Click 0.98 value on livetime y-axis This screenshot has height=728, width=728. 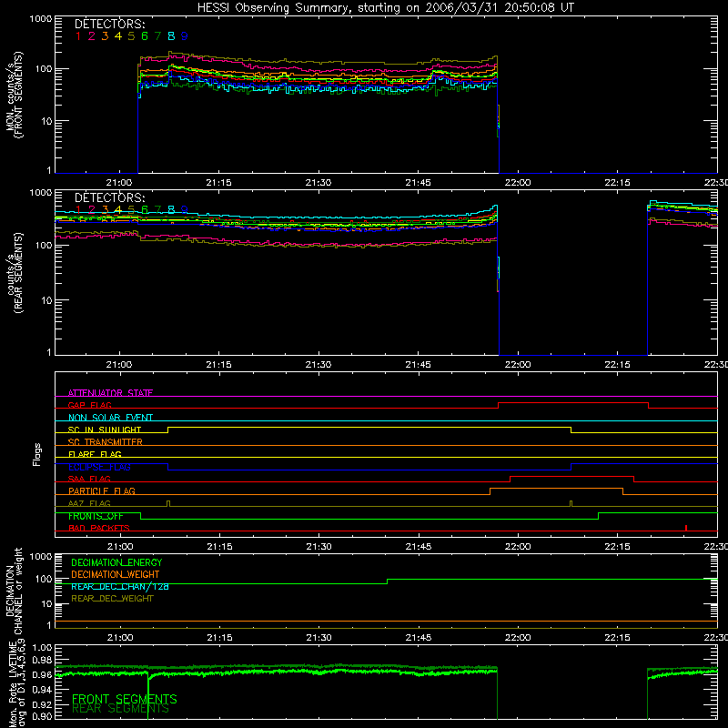tap(43, 661)
